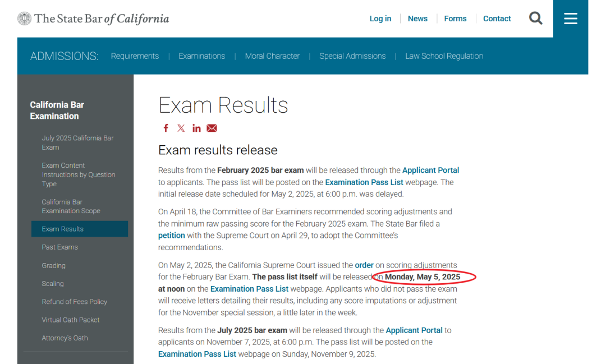606x364 pixels.
Task: Click the ADMISSIONS: heading
Action: [x=64, y=56]
